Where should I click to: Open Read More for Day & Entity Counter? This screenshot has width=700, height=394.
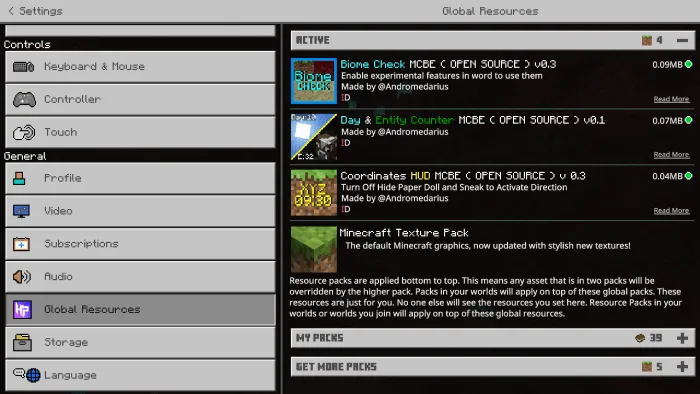tap(671, 155)
